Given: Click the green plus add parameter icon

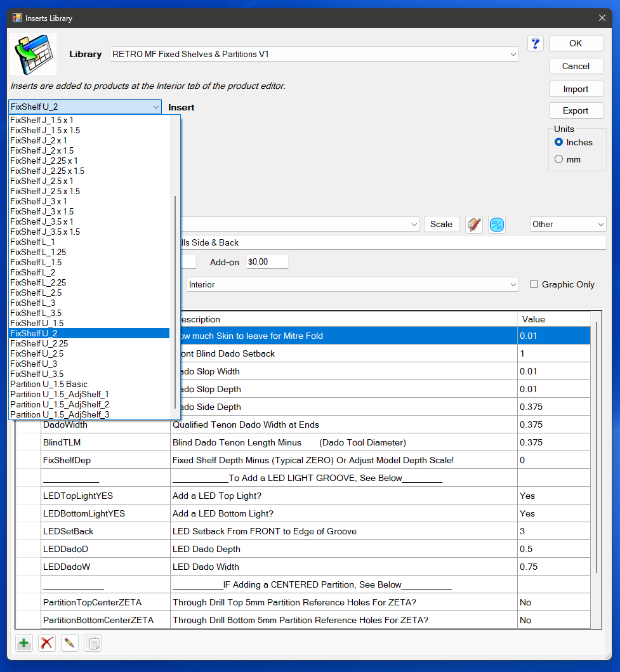Looking at the screenshot, I should pyautogui.click(x=23, y=643).
